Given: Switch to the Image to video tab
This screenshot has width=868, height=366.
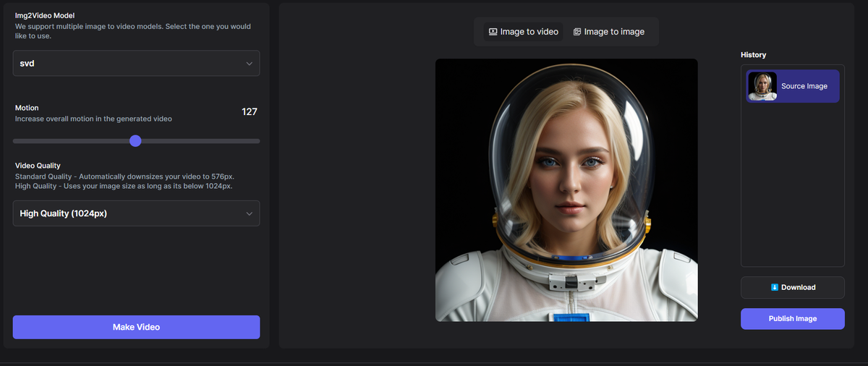Looking at the screenshot, I should click(x=524, y=32).
